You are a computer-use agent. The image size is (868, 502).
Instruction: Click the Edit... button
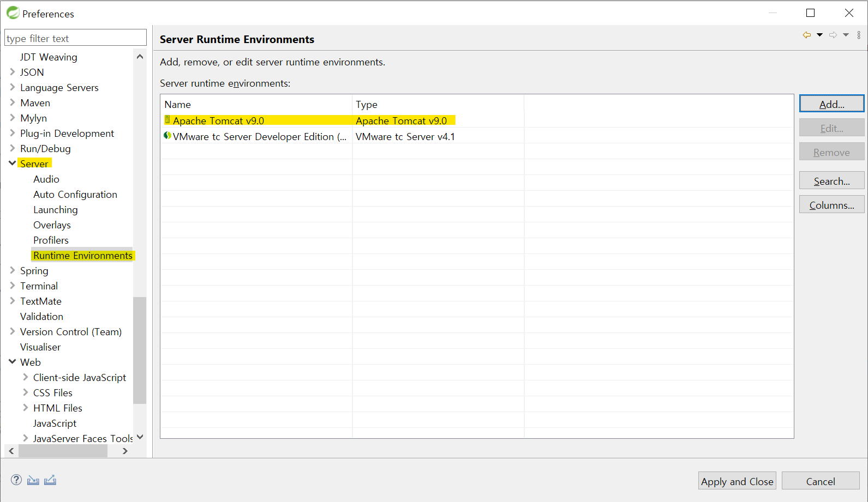click(831, 128)
